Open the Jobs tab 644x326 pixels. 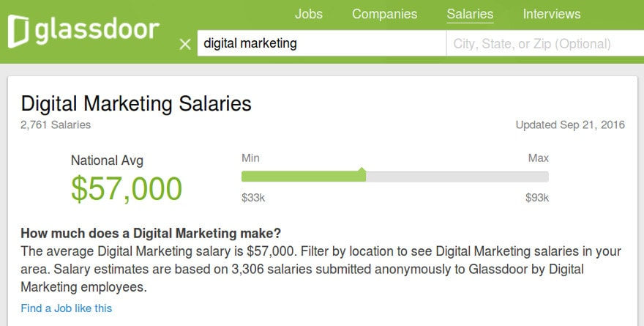click(308, 14)
